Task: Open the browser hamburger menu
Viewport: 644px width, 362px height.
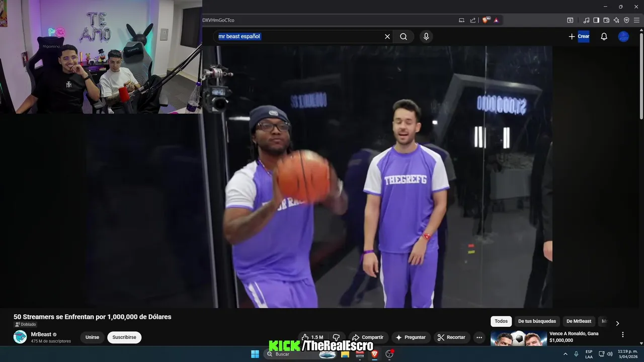Action: click(636, 20)
